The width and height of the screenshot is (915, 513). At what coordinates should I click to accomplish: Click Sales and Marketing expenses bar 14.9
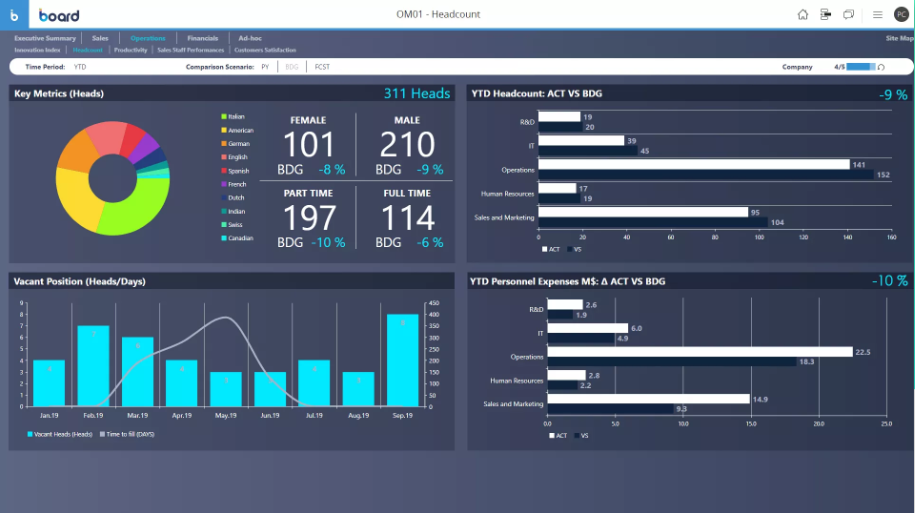point(648,399)
